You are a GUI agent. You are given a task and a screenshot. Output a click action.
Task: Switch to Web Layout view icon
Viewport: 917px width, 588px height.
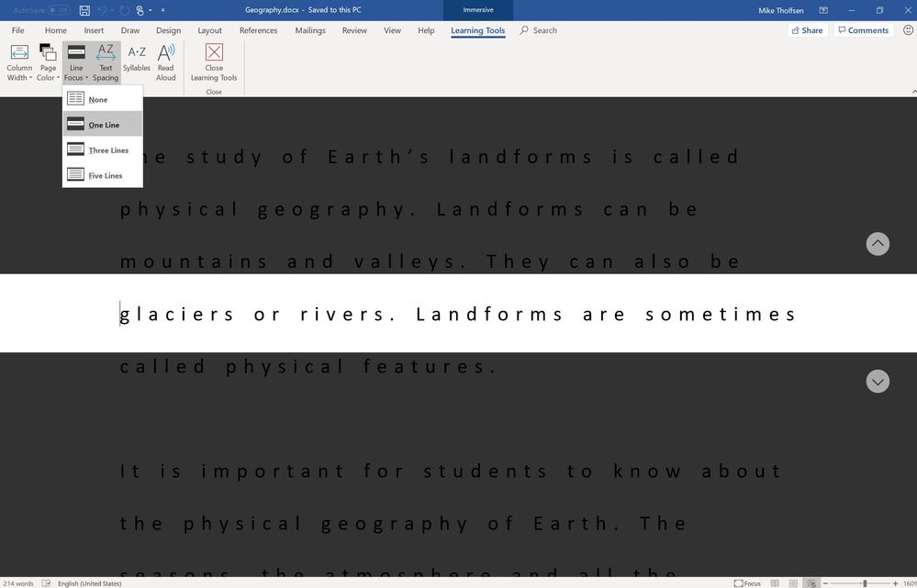(811, 583)
